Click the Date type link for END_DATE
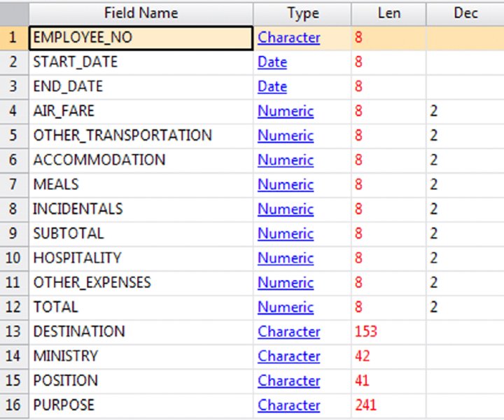Viewport: 504px width, 420px height. point(272,87)
